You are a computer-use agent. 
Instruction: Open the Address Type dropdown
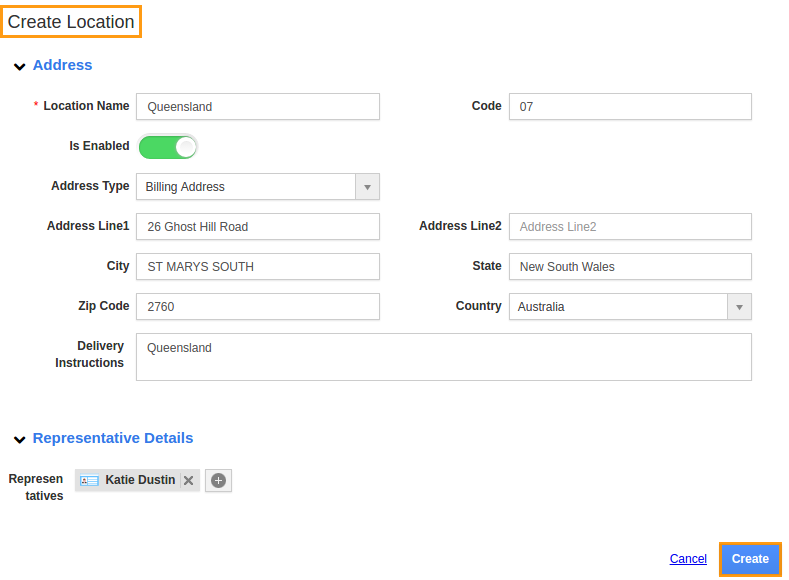pos(367,187)
